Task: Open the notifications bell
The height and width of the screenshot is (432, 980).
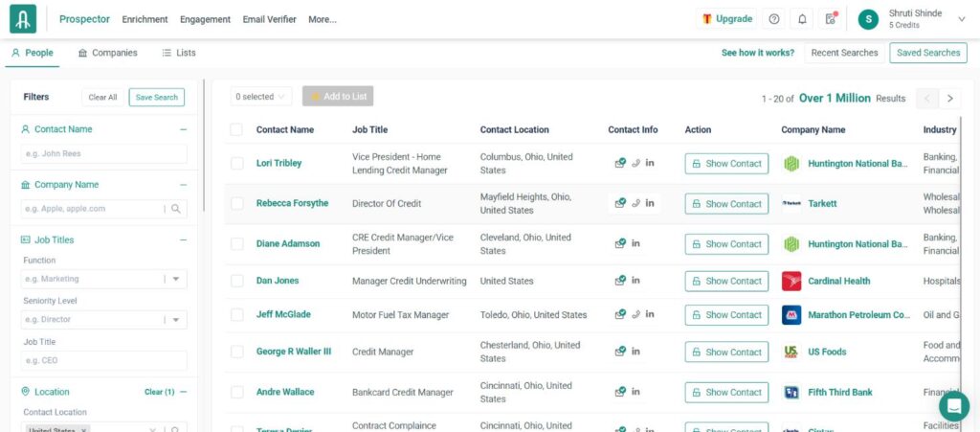Action: pyautogui.click(x=802, y=19)
